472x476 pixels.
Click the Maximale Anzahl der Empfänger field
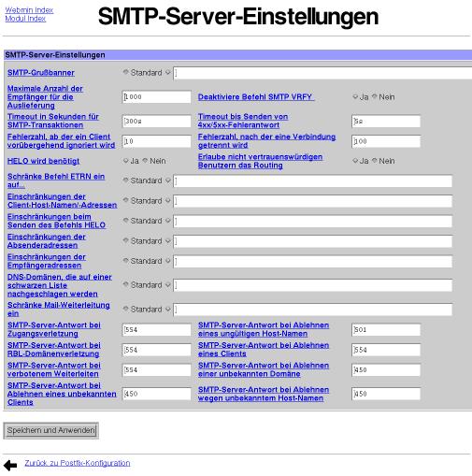click(157, 97)
